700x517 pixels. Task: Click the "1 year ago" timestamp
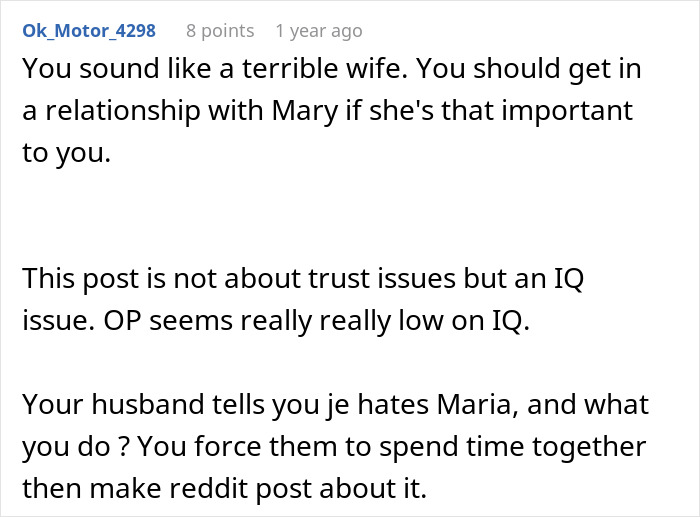pos(319,31)
